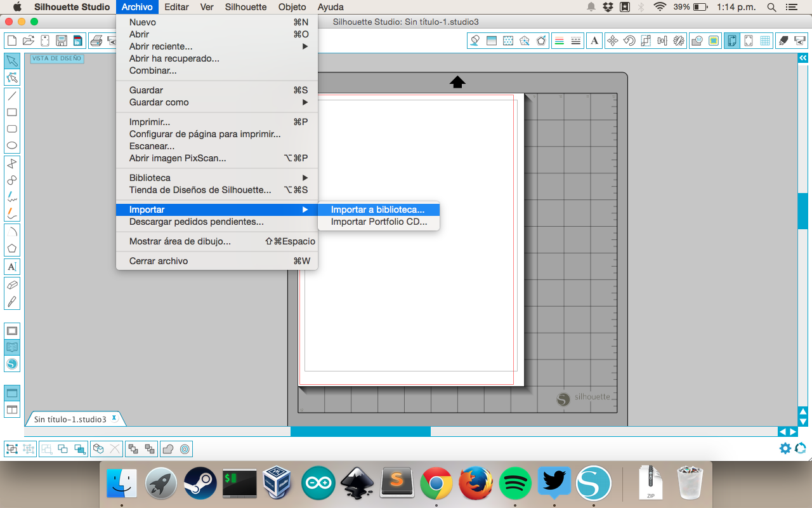Screen dimensions: 812x508
Task: Click the Offset icon in bottom toolbar
Action: (x=185, y=449)
